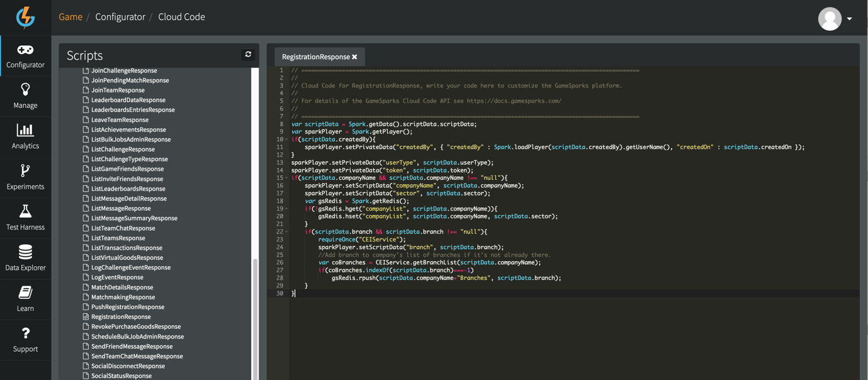Click line number 18 in gutter

point(279,201)
